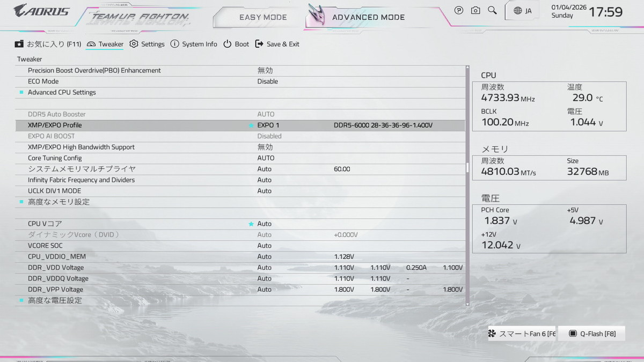Click the AORUS logo
This screenshot has height=362, width=644.
[41, 10]
